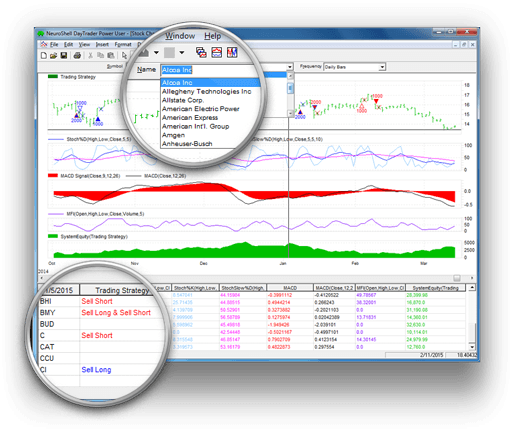
Task: Open the Help menu
Action: click(212, 36)
